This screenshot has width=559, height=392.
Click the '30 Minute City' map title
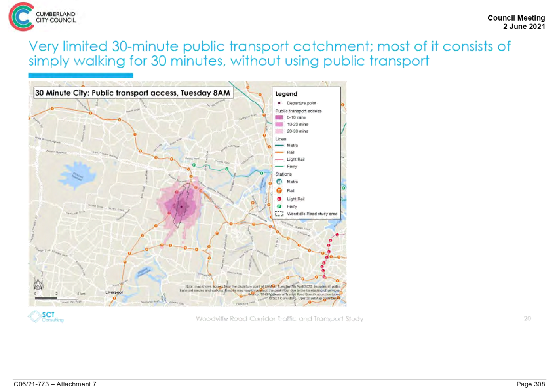tap(133, 93)
